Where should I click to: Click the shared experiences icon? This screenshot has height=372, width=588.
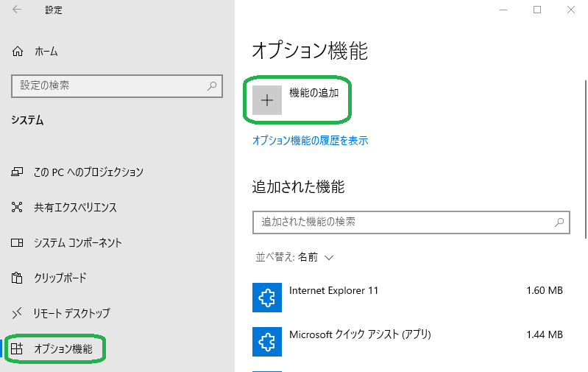click(17, 207)
